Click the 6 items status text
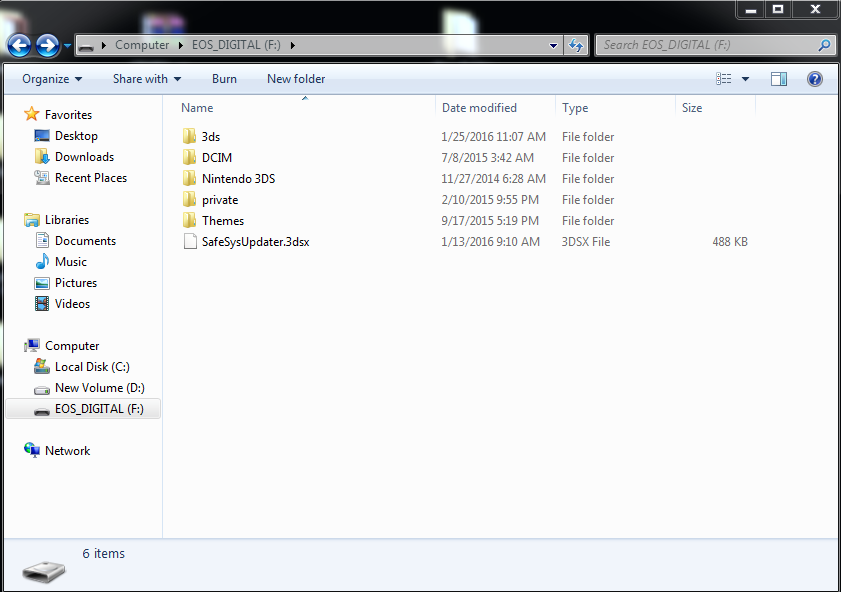The width and height of the screenshot is (841, 592). tap(104, 553)
